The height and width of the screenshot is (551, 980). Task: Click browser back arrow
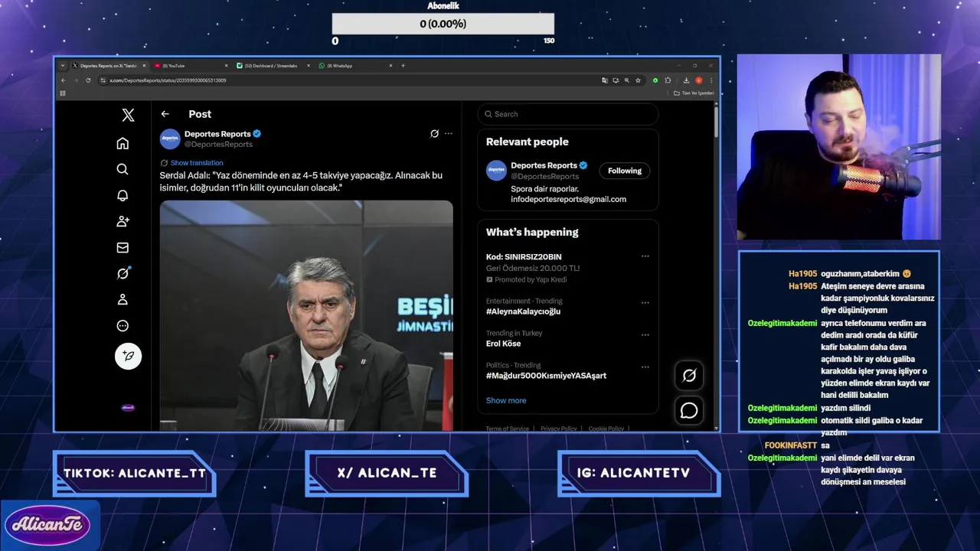tap(63, 80)
